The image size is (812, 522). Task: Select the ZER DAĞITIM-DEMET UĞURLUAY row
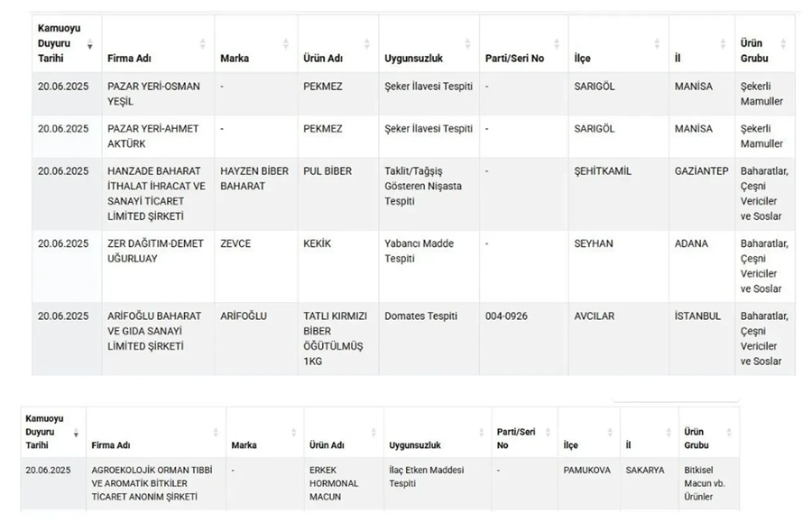[413, 267]
